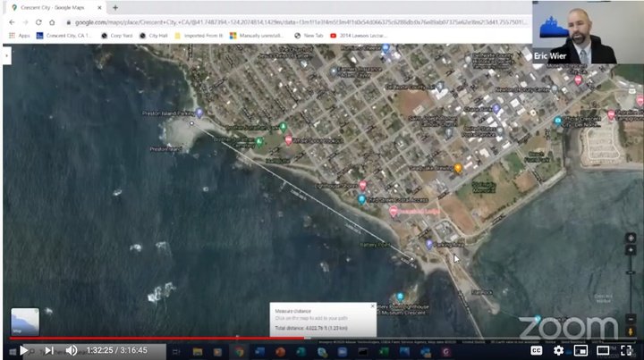The image size is (644, 360).
Task: Open Street View with the Pegman icon
Action: (x=631, y=331)
